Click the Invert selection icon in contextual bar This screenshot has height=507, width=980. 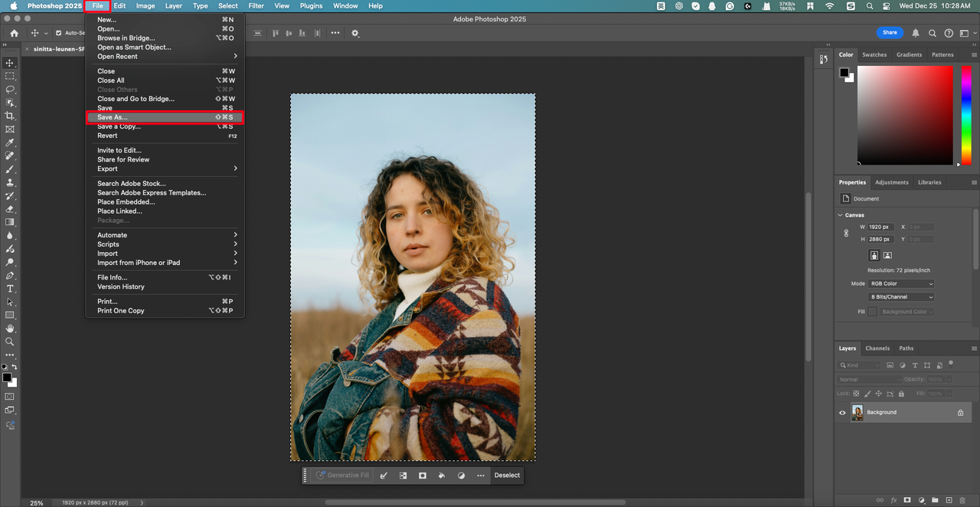(x=403, y=476)
